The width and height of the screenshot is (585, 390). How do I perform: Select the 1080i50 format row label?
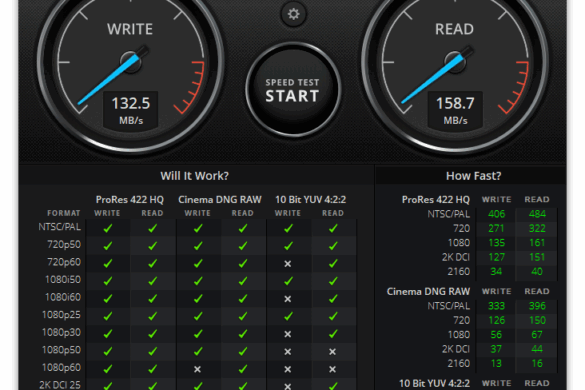(63, 280)
